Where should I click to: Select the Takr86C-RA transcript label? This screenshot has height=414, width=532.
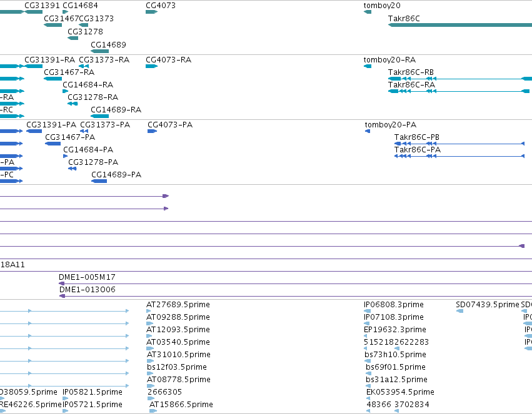411,85
